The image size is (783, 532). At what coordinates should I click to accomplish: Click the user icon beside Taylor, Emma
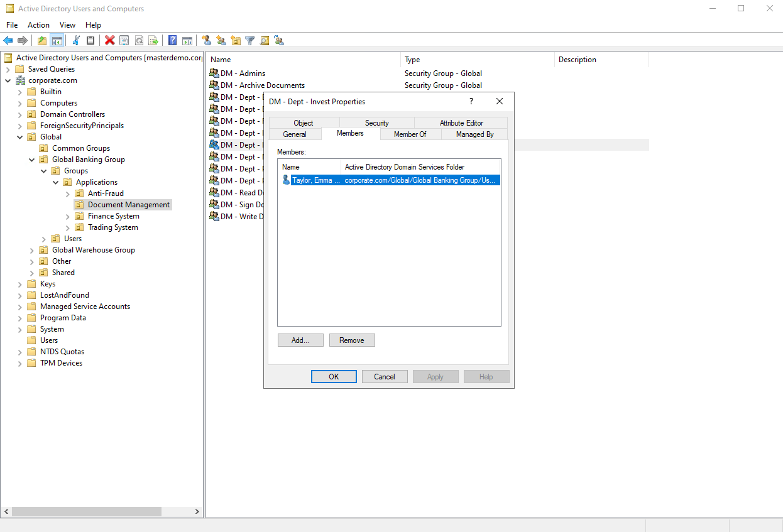286,180
